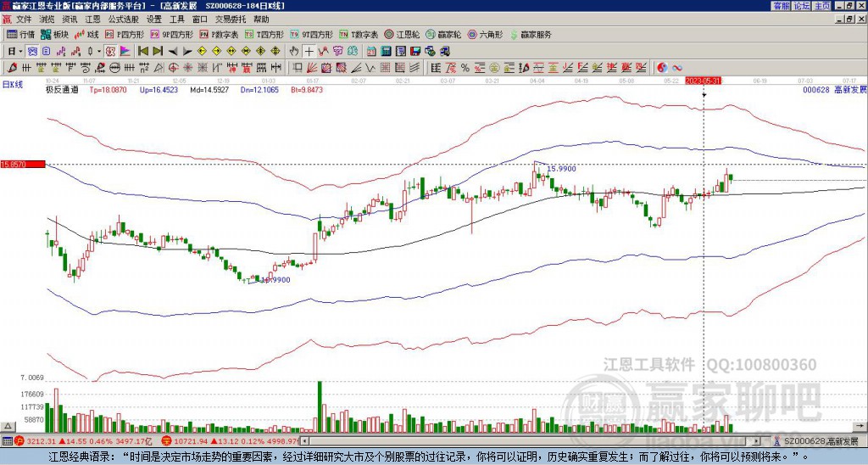Screen dimensions: 868x465
Task: Click the 15.9900 high price label
Action: coord(561,169)
